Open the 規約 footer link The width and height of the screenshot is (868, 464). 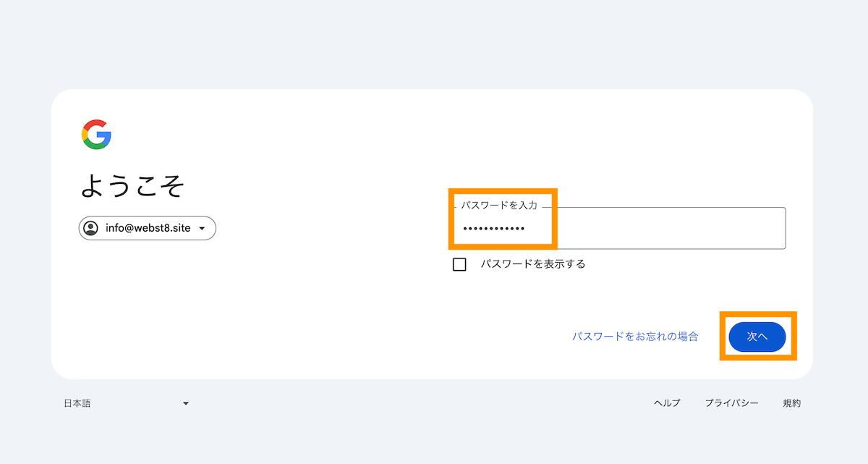(791, 403)
